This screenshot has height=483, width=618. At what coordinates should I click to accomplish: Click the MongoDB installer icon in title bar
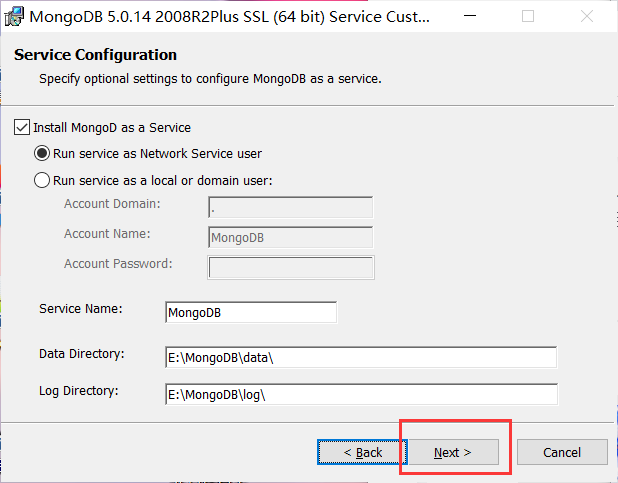tap(15, 16)
